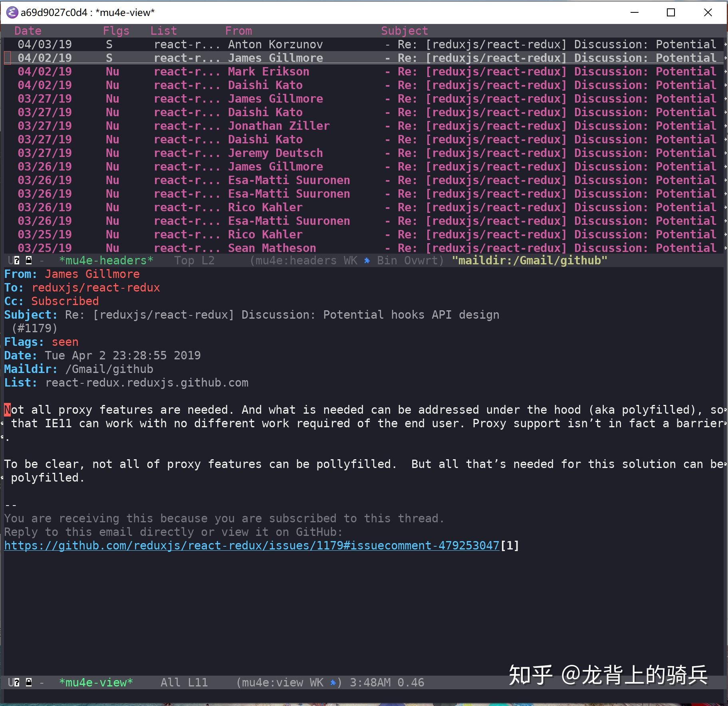Click the maximize window icon
728x706 pixels.
pyautogui.click(x=670, y=12)
